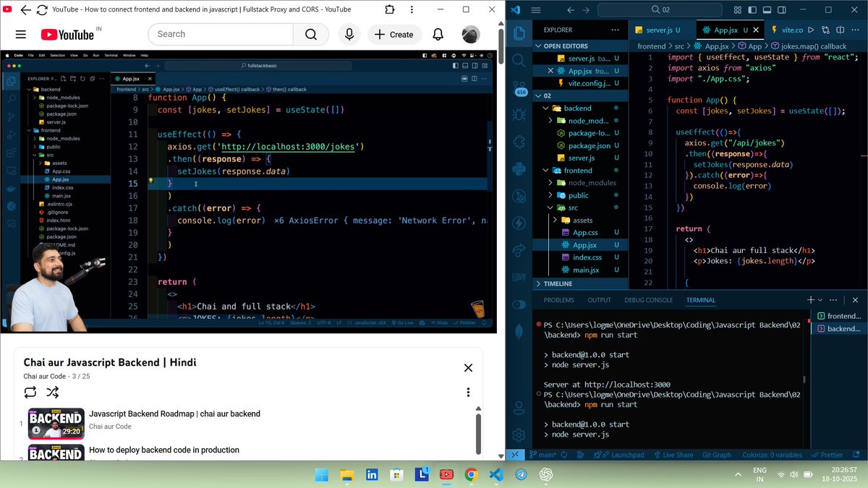The height and width of the screenshot is (488, 868).
Task: Open Source Control view with 656 badge
Action: click(519, 87)
